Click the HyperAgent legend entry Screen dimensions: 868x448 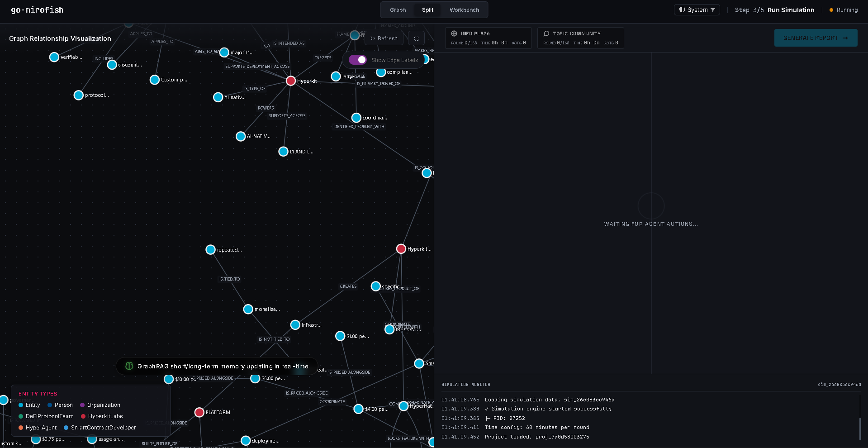[38, 428]
